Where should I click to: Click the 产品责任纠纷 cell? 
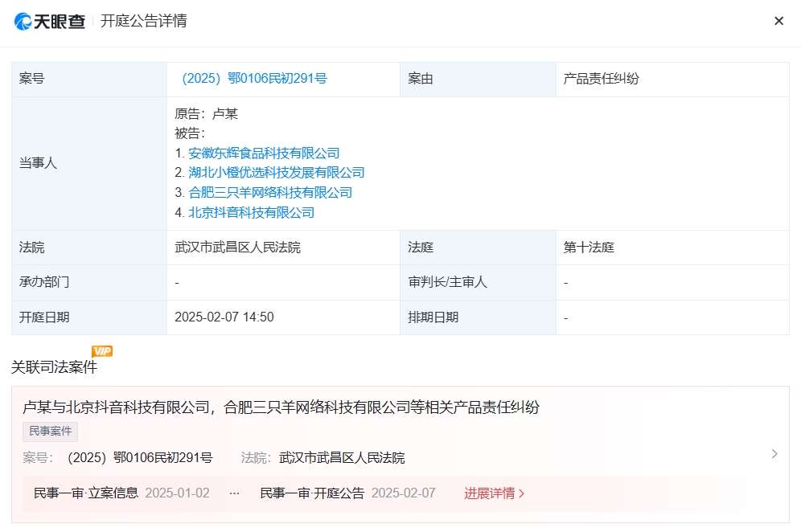[x=672, y=79]
